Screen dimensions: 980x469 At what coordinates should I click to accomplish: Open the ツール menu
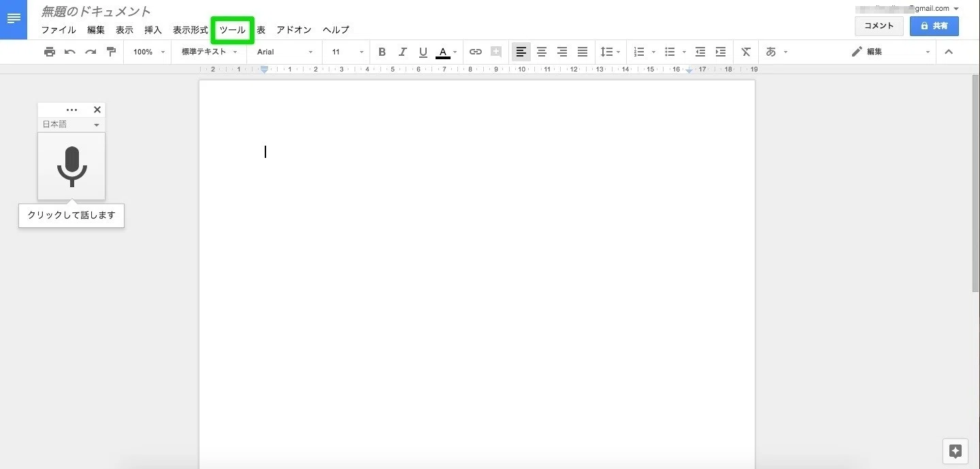[232, 30]
